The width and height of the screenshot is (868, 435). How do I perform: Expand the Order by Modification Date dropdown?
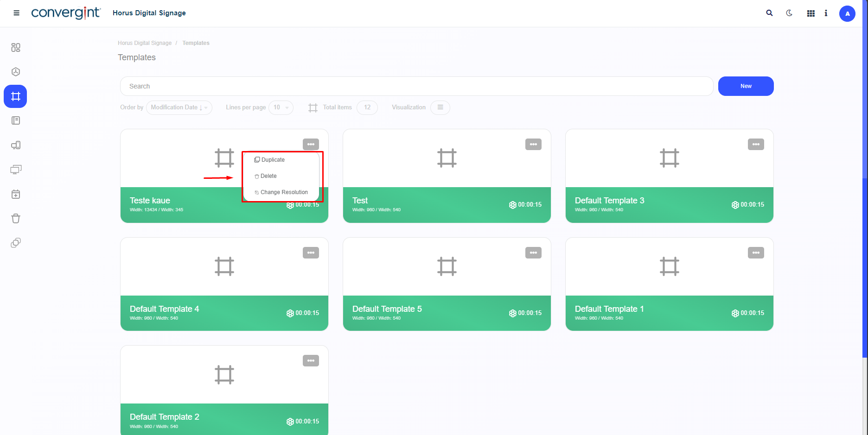click(x=179, y=107)
